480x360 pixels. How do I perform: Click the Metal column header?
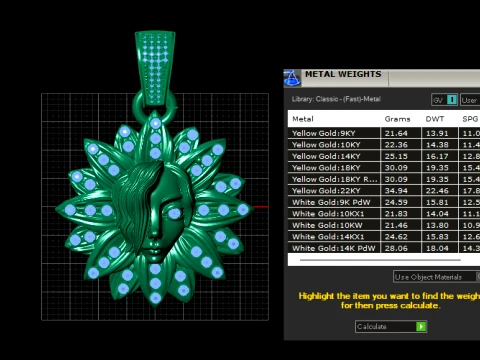[x=303, y=119]
